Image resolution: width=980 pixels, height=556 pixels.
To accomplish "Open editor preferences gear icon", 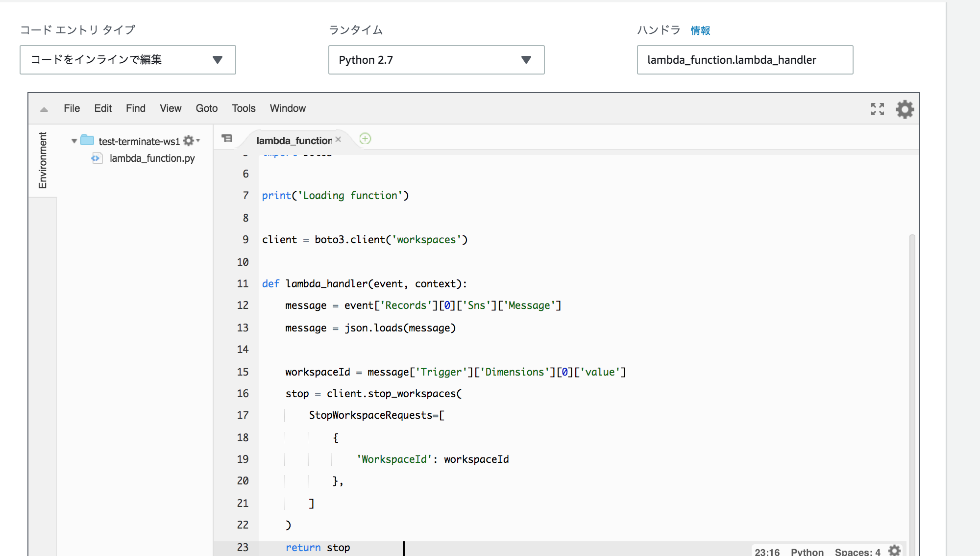I will 905,109.
